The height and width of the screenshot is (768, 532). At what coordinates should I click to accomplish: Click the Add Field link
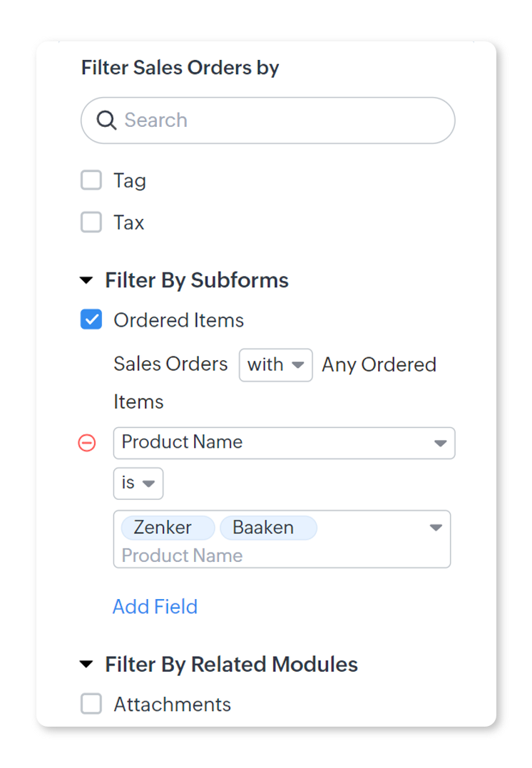(155, 607)
